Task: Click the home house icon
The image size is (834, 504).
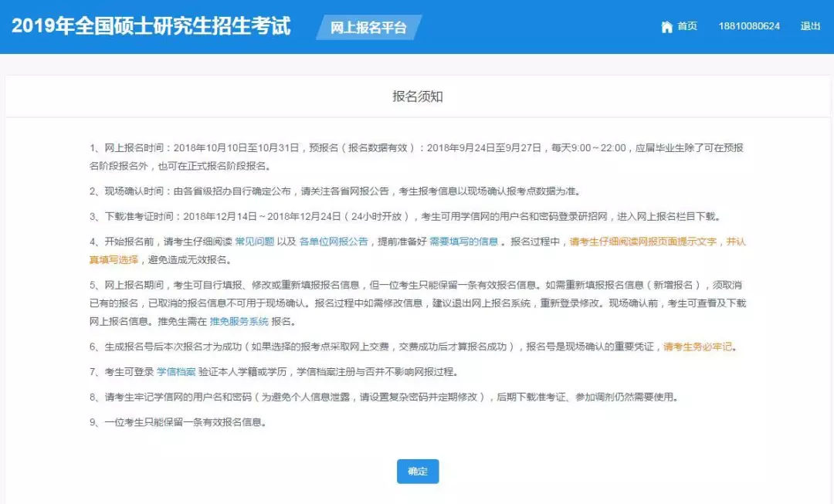Action: coord(666,27)
